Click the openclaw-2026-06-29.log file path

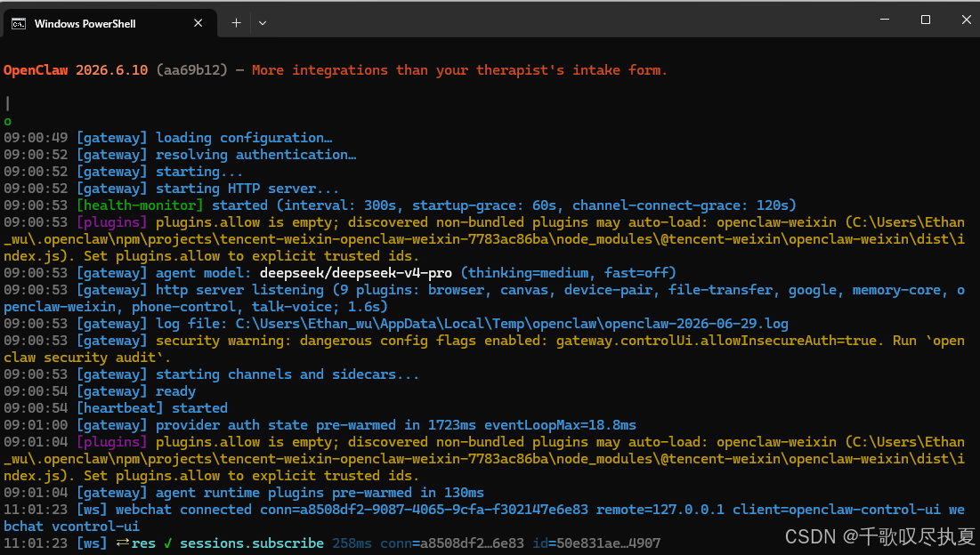(512, 324)
